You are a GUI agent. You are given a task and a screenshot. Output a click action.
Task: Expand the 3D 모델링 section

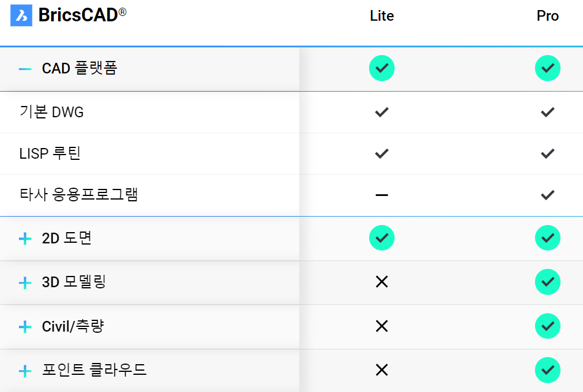(25, 283)
